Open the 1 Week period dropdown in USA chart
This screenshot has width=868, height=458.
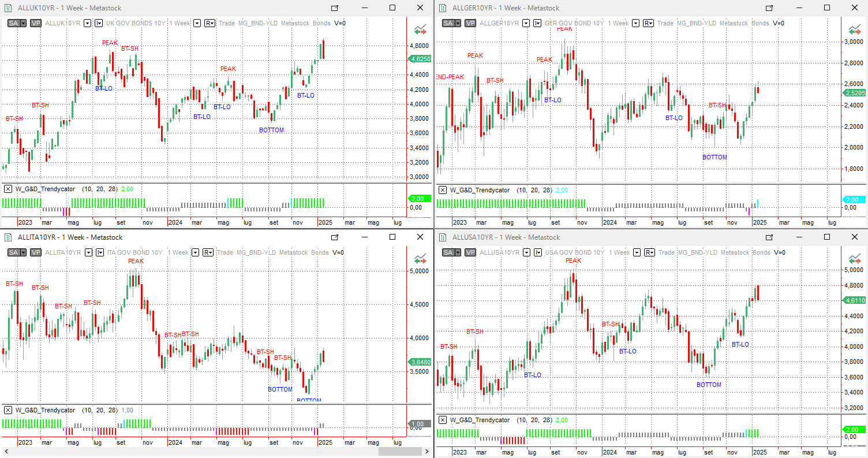point(637,252)
